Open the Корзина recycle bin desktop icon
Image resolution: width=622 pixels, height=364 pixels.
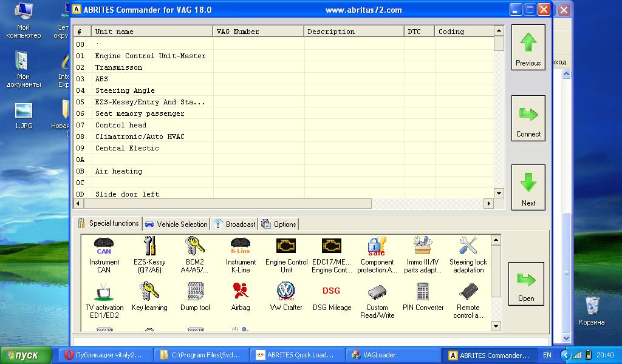(x=592, y=311)
